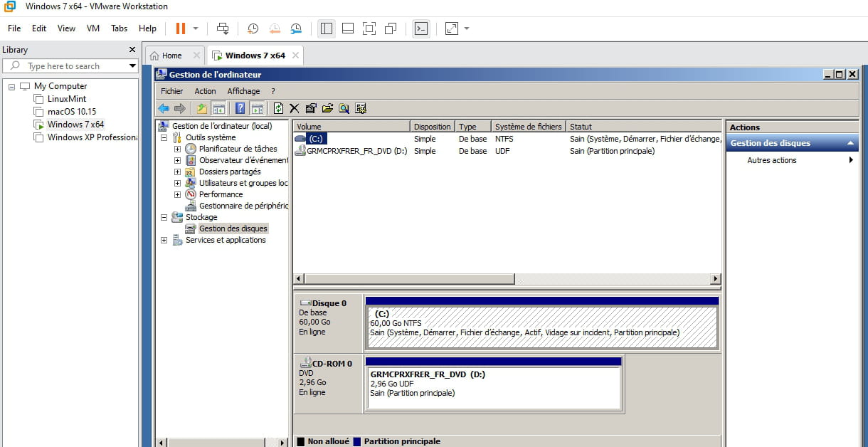Click the Back arrow in Gestion de l'ordinateur toolbar
This screenshot has width=868, height=447.
164,108
